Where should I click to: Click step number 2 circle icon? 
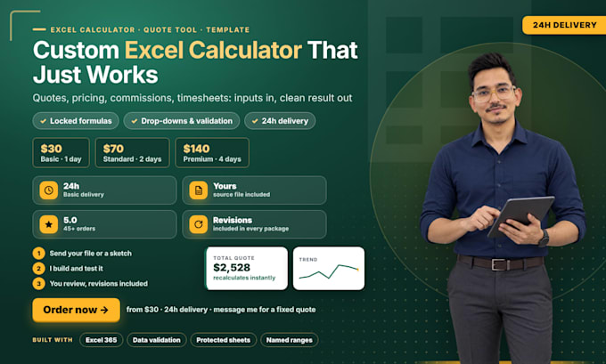tap(38, 268)
